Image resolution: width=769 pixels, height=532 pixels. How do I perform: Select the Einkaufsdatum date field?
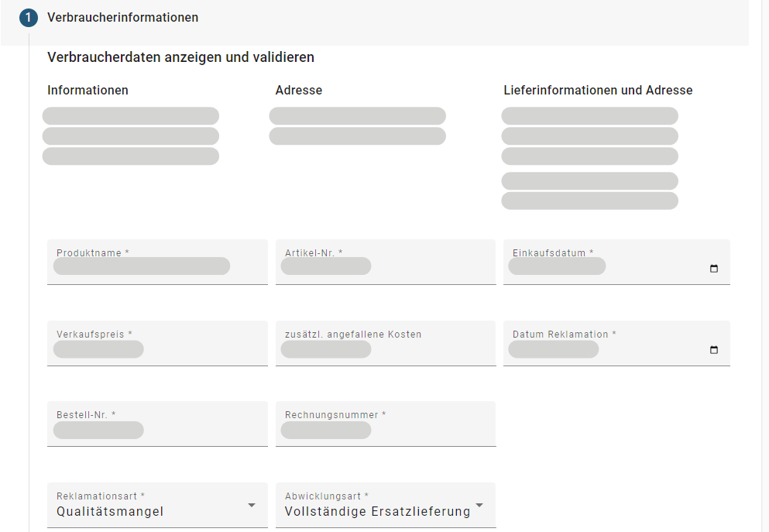coord(604,266)
